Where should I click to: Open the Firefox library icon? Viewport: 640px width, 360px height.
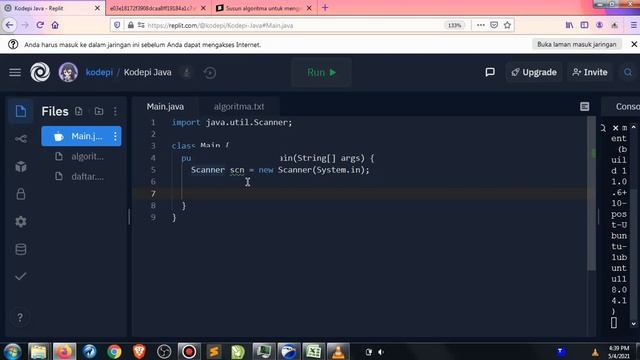tap(569, 25)
